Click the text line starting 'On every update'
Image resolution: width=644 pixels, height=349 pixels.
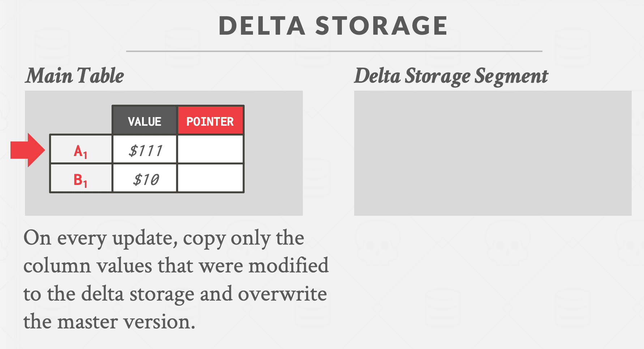[x=164, y=238]
